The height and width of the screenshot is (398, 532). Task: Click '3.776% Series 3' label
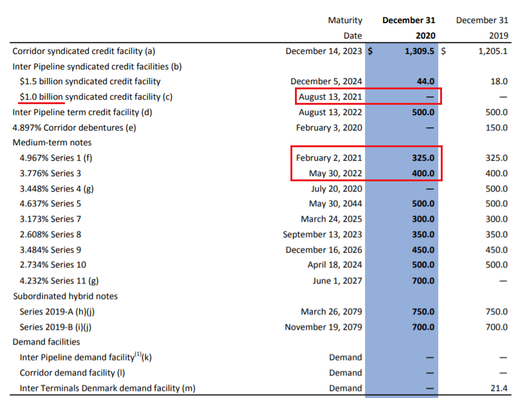[x=50, y=174]
